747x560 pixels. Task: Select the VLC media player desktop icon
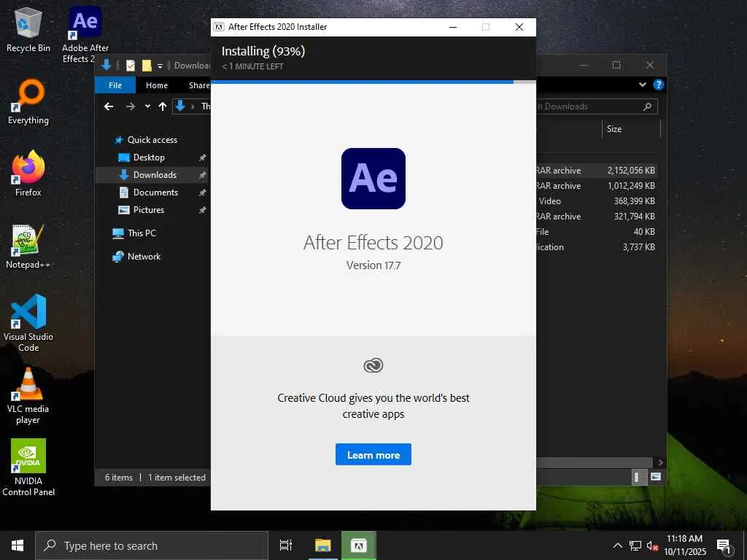[x=28, y=395]
